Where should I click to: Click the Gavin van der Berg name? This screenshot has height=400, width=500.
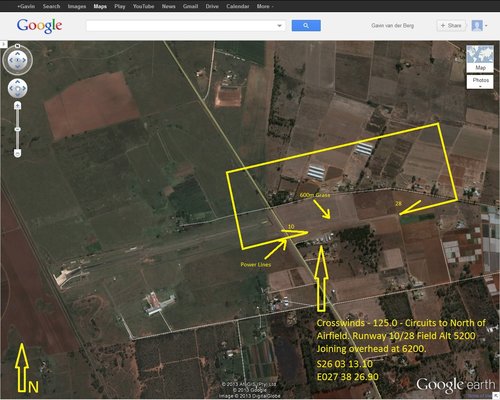point(393,26)
